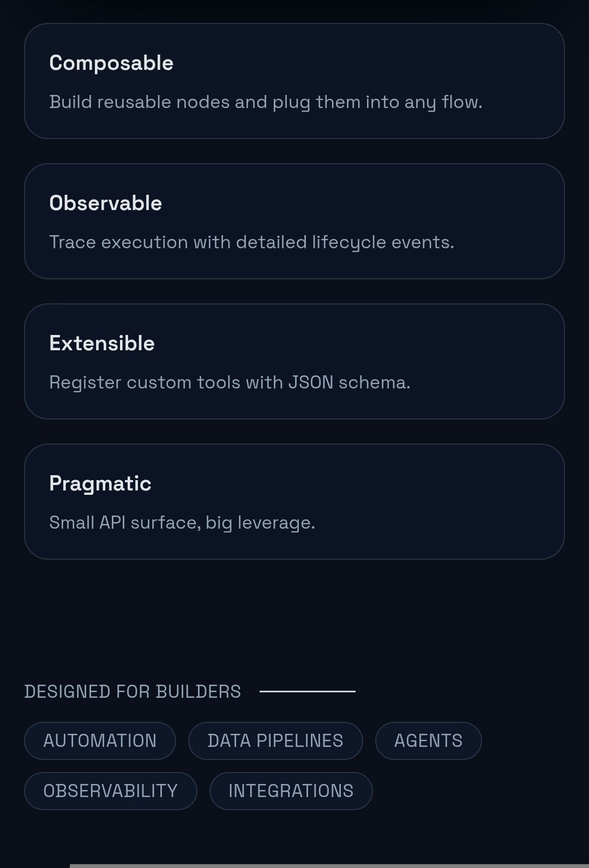Click the DESIGNED FOR BUILDERS section label
The height and width of the screenshot is (868, 589).
[x=133, y=691]
